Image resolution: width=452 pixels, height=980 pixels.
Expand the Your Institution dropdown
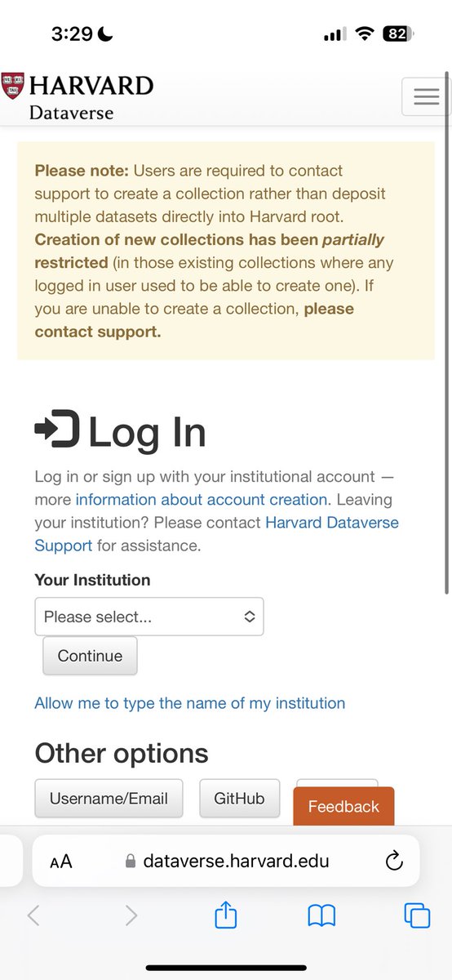pos(149,617)
